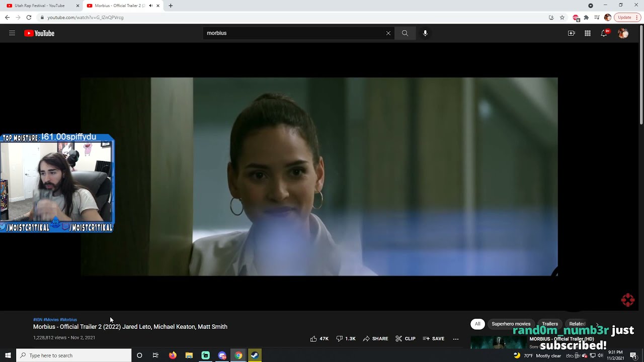Open the YouTube account avatar menu
The height and width of the screenshot is (362, 644).
pyautogui.click(x=623, y=33)
